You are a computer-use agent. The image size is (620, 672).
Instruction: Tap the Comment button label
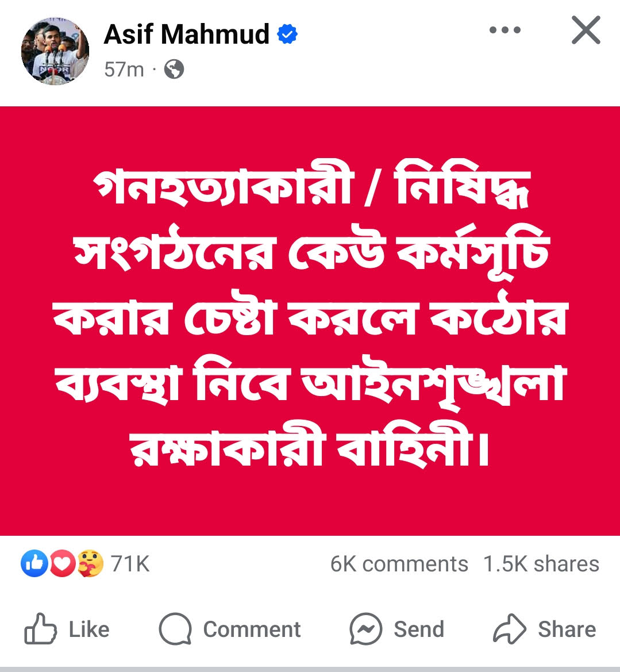tap(252, 629)
